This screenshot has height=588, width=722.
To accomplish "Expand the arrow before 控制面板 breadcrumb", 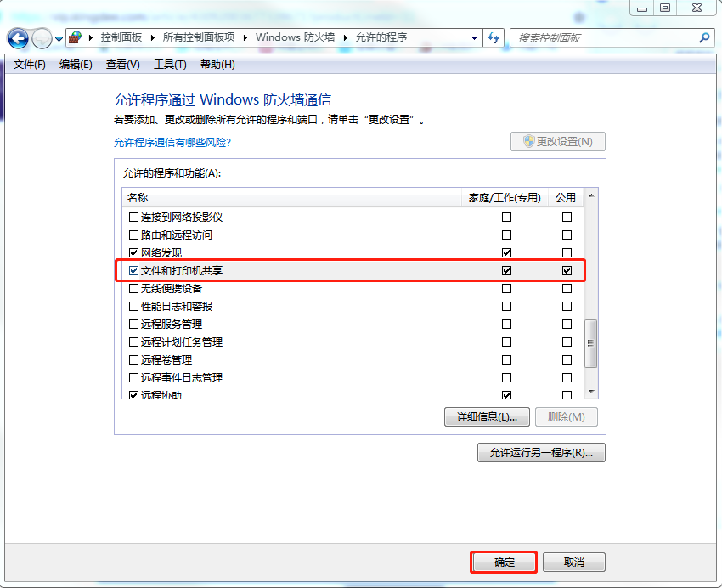I will pos(91,37).
